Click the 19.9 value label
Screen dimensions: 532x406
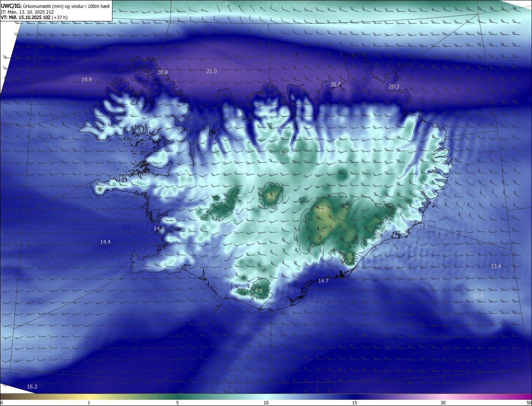tap(86, 79)
